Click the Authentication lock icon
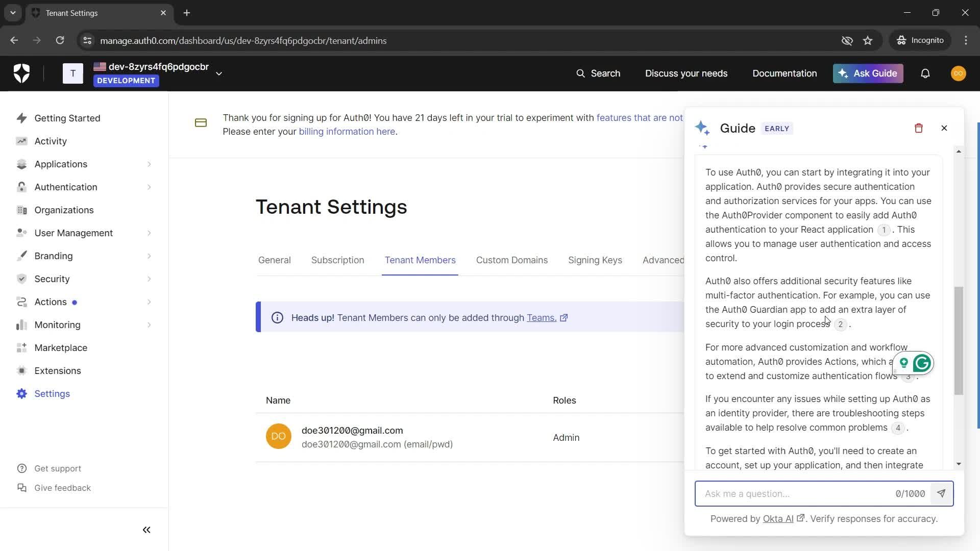This screenshot has height=551, width=980. click(21, 187)
